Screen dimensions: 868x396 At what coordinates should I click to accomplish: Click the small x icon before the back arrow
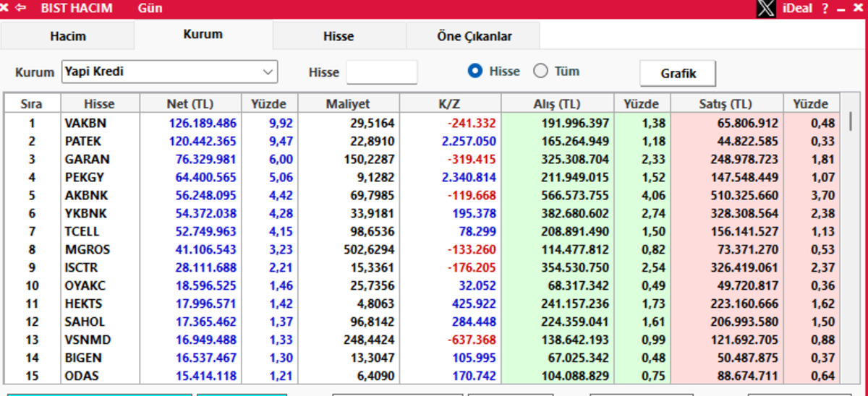tap(5, 9)
